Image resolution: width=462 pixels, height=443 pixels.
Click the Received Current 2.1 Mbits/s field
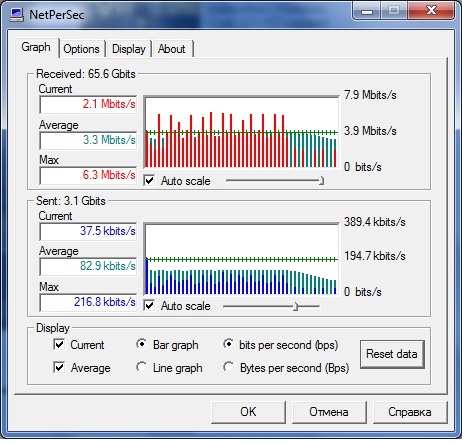point(88,105)
